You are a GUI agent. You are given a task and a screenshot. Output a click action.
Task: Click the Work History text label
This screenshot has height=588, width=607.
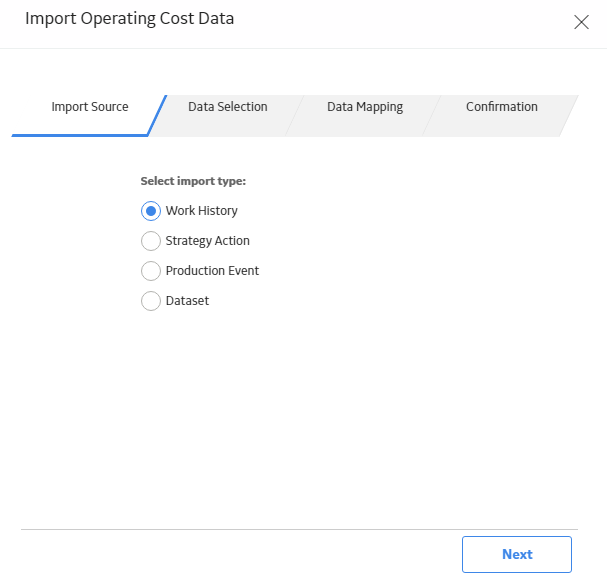pos(202,211)
